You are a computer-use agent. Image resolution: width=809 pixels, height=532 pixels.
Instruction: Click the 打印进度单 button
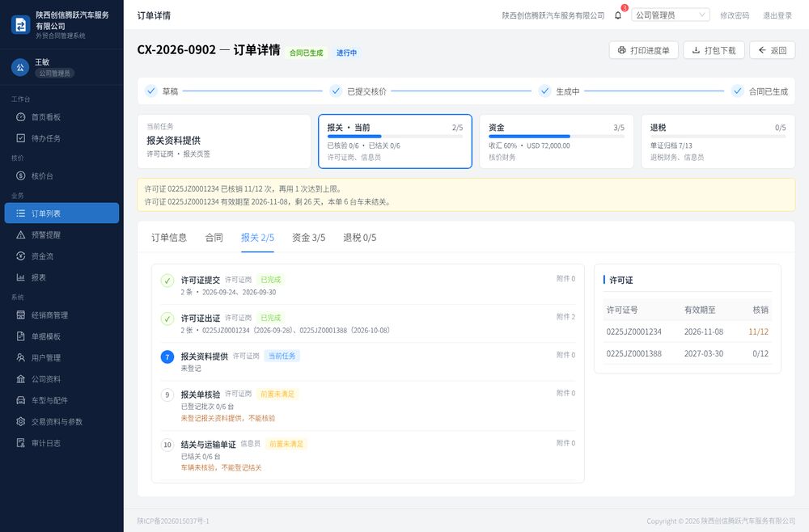[x=643, y=50]
